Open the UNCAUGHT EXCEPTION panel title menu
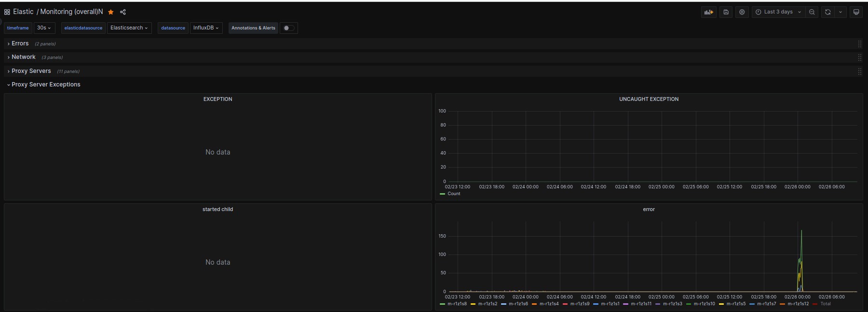The image size is (868, 312). click(649, 99)
